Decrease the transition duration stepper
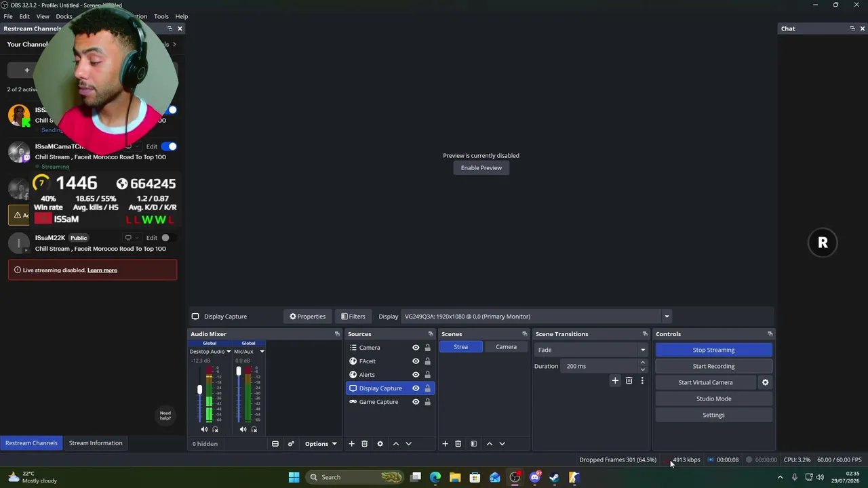The width and height of the screenshot is (868, 488). tap(643, 369)
